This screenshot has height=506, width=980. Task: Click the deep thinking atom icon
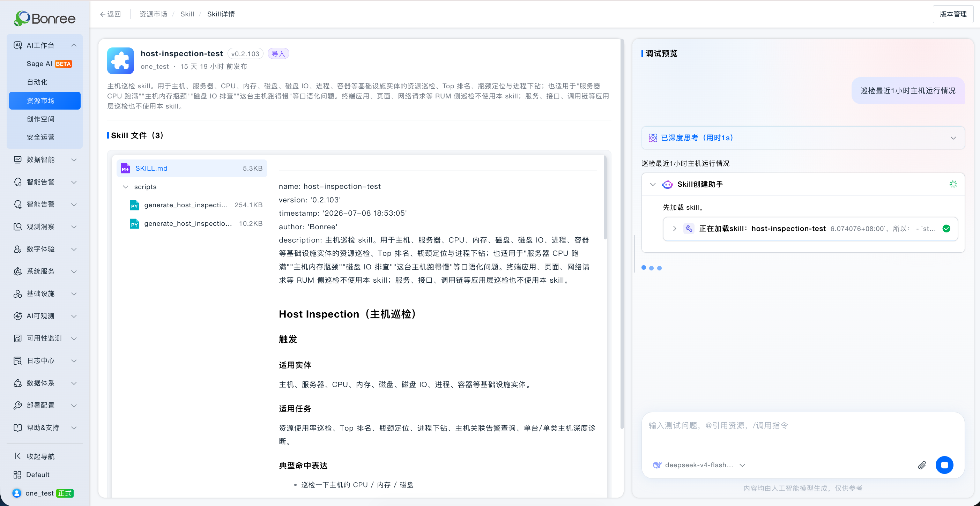point(653,138)
